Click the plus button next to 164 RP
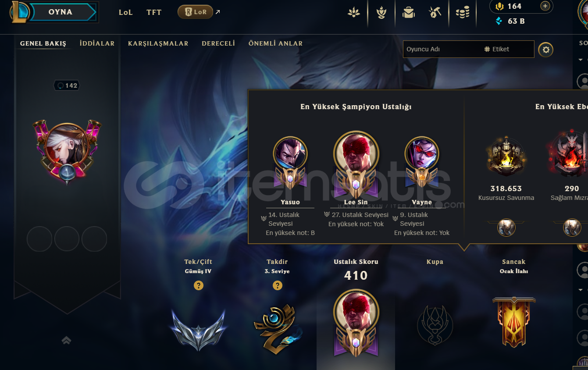This screenshot has height=370, width=588. point(545,6)
